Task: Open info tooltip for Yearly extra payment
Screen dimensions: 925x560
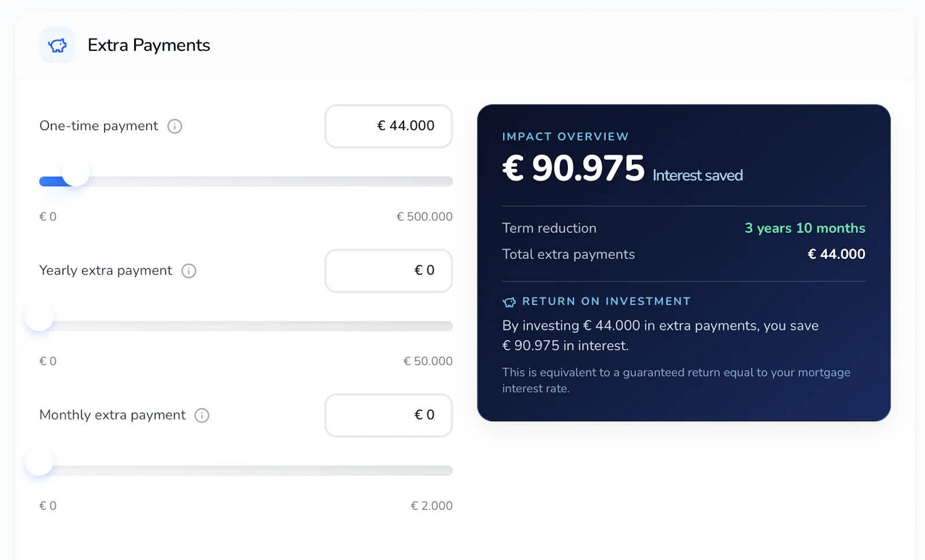Action: coord(189,270)
